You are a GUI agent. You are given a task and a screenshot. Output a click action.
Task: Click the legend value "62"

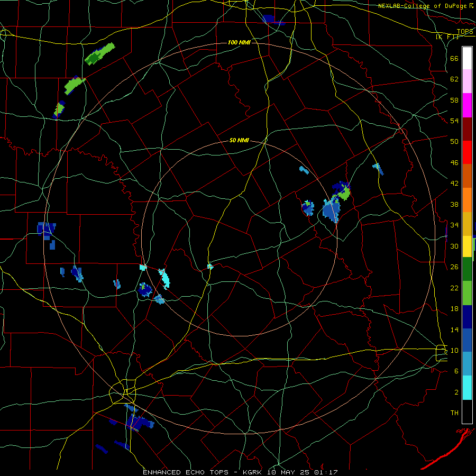coord(454,79)
